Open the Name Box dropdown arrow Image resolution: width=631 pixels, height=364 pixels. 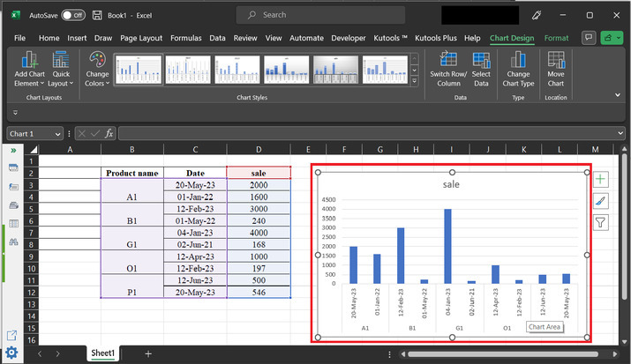coord(58,133)
